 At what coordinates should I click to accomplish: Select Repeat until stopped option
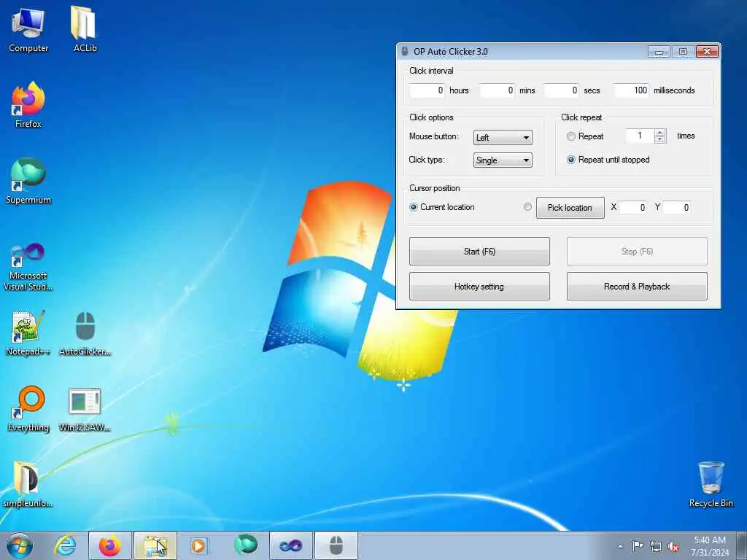(x=570, y=160)
